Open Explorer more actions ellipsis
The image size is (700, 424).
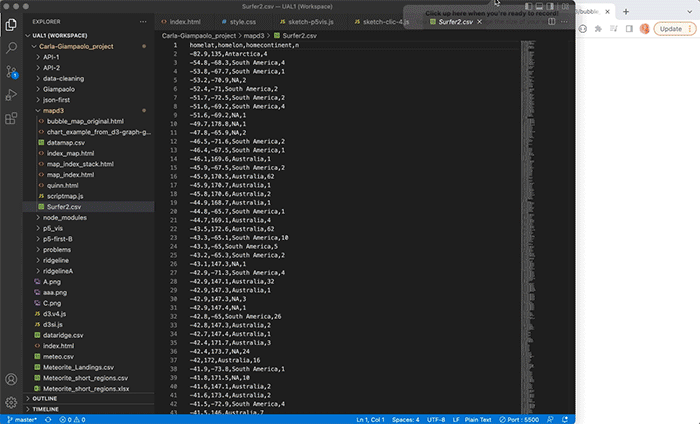142,20
